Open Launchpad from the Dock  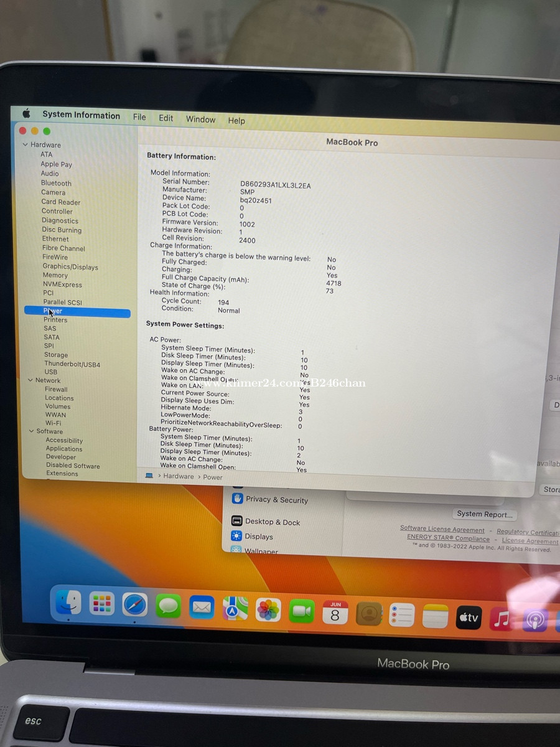[x=101, y=603]
